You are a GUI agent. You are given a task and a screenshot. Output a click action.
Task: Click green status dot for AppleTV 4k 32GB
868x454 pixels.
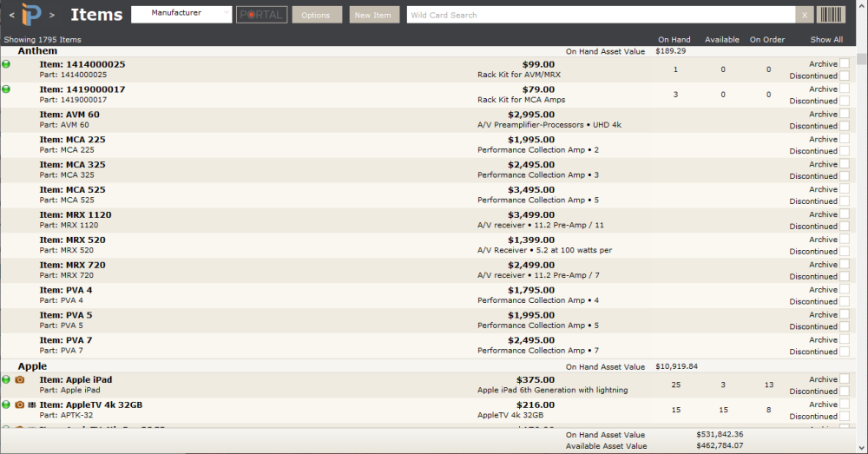point(6,405)
